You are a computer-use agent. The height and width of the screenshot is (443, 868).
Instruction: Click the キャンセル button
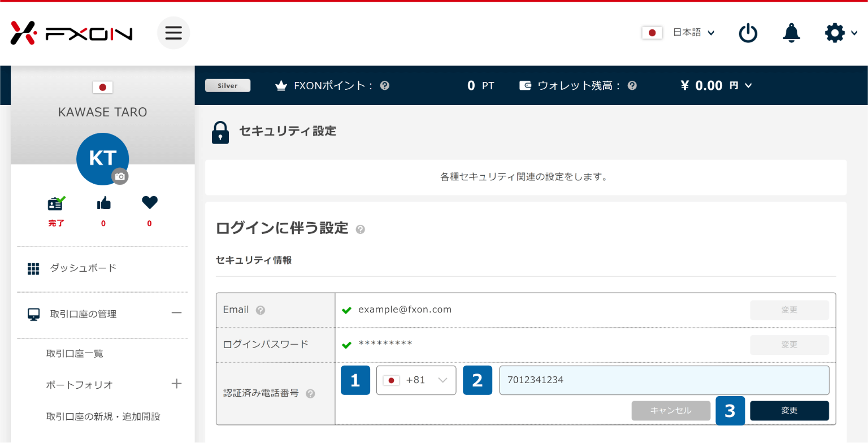[671, 411]
